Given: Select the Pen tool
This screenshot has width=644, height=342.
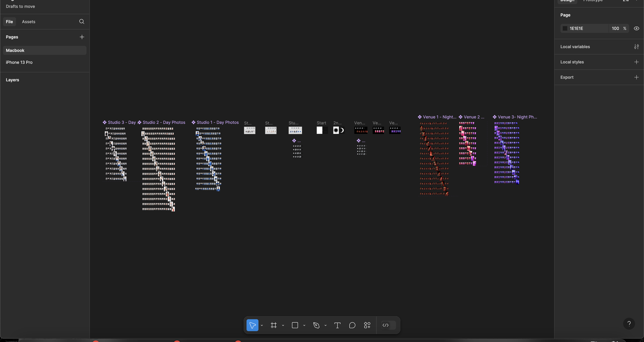Looking at the screenshot, I should 316,325.
